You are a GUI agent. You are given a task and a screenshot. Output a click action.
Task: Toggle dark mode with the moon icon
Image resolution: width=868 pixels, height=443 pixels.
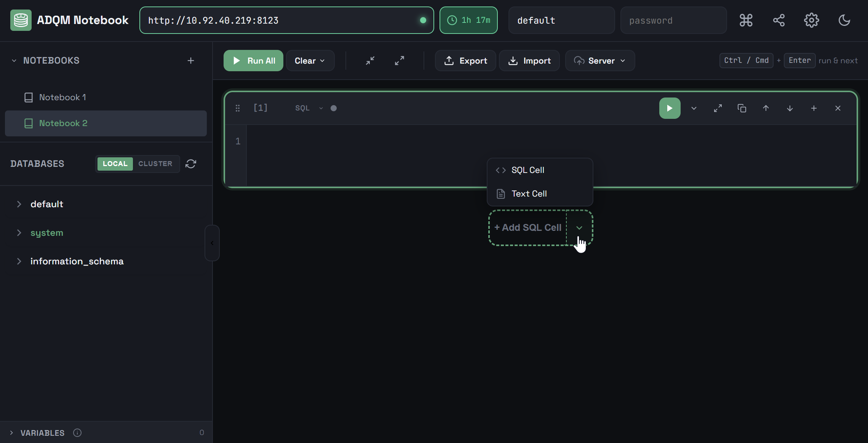[844, 20]
